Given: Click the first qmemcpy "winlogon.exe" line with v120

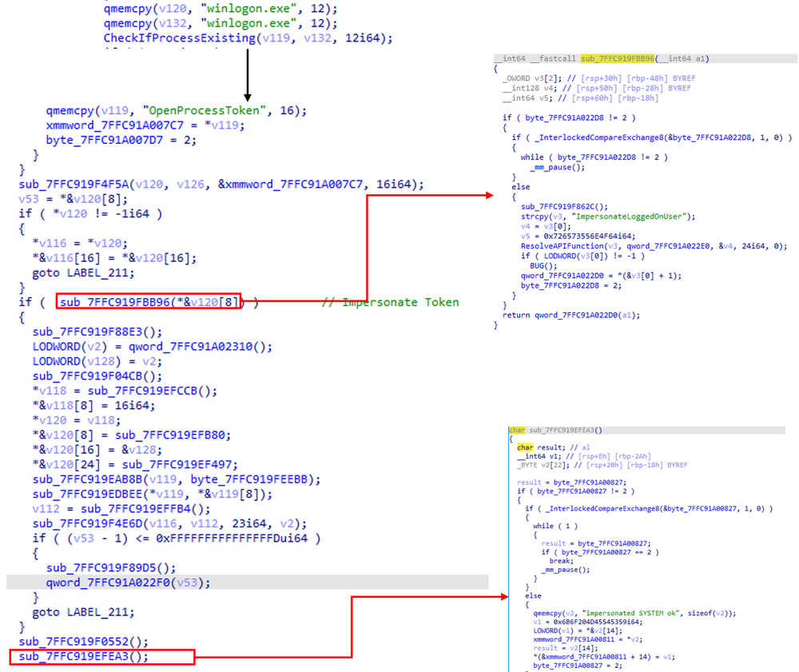Looking at the screenshot, I should coord(221,9).
